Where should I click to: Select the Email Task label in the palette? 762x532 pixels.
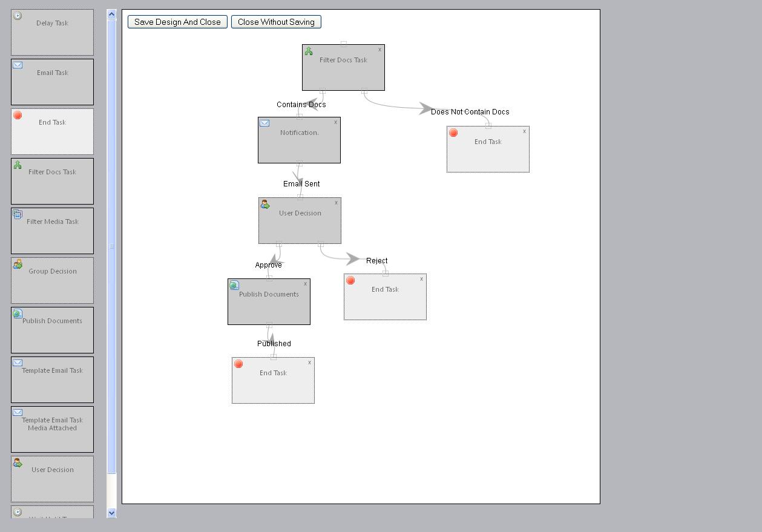tap(53, 73)
